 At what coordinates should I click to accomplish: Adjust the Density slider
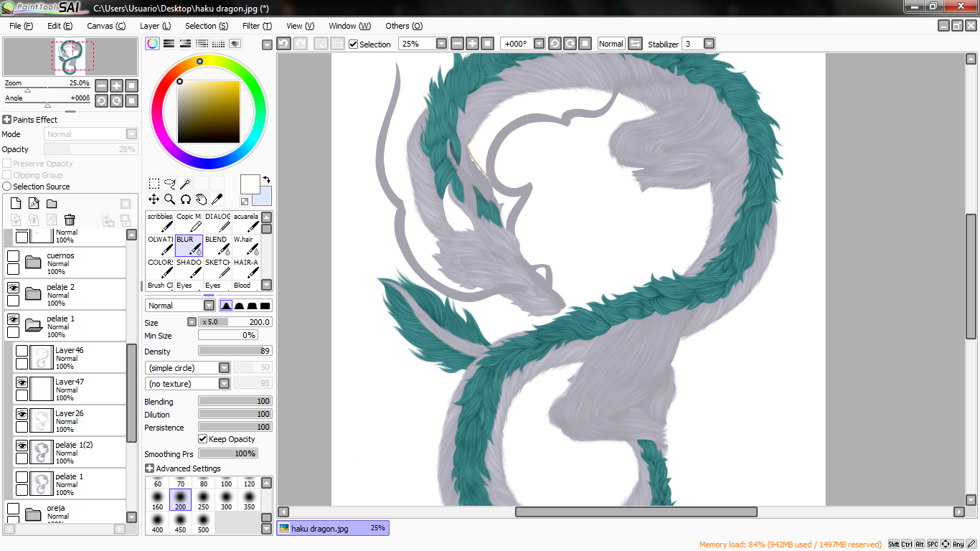[x=235, y=351]
